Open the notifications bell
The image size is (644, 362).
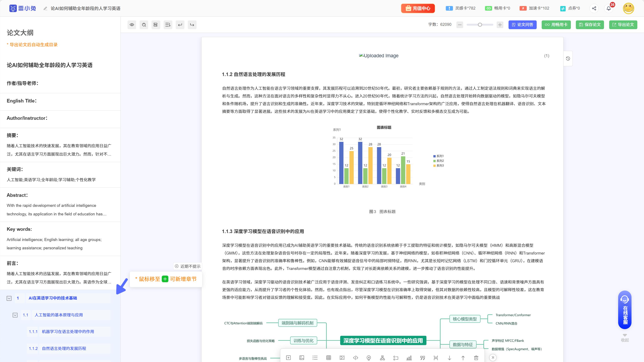click(x=609, y=8)
